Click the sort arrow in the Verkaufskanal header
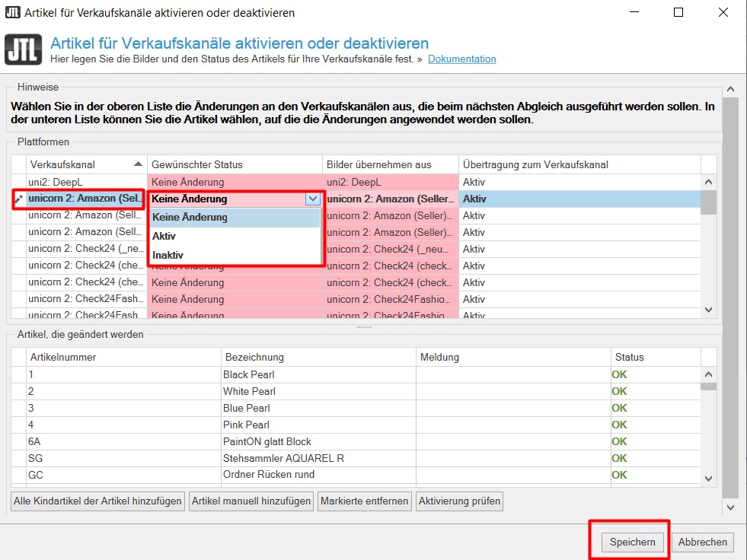The height and width of the screenshot is (560, 747). click(x=138, y=164)
